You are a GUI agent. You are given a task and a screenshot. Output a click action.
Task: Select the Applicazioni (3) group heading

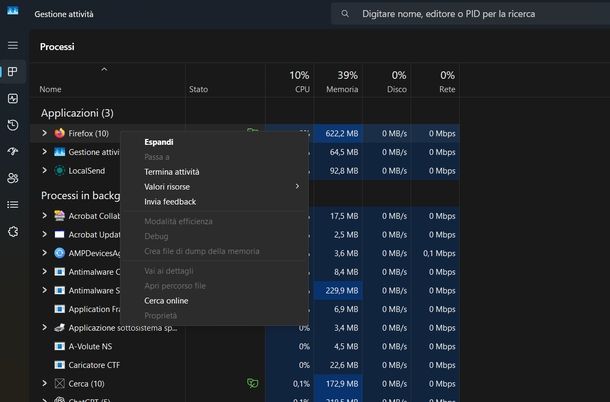[77, 113]
